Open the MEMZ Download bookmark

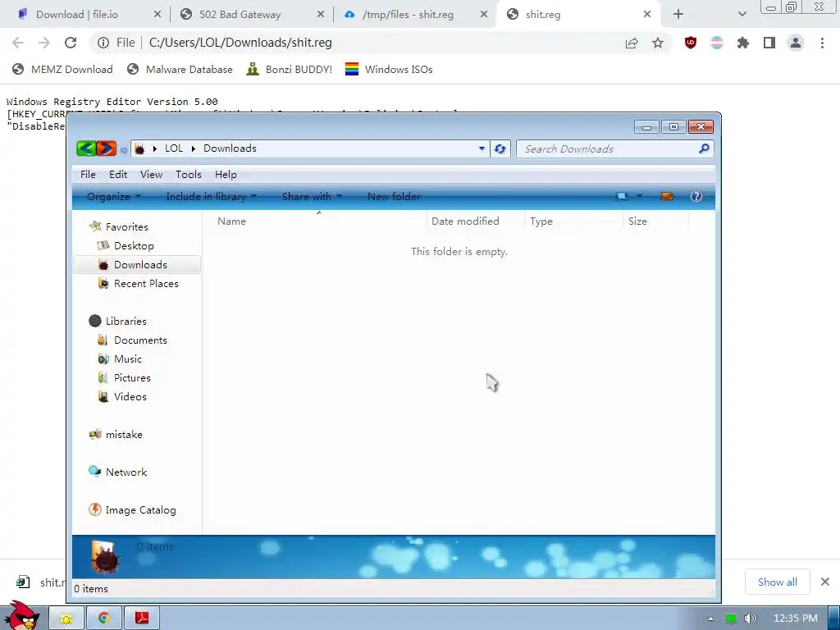[x=62, y=69]
